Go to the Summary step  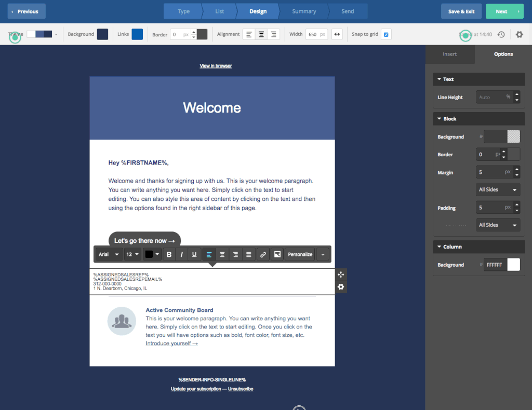(304, 11)
